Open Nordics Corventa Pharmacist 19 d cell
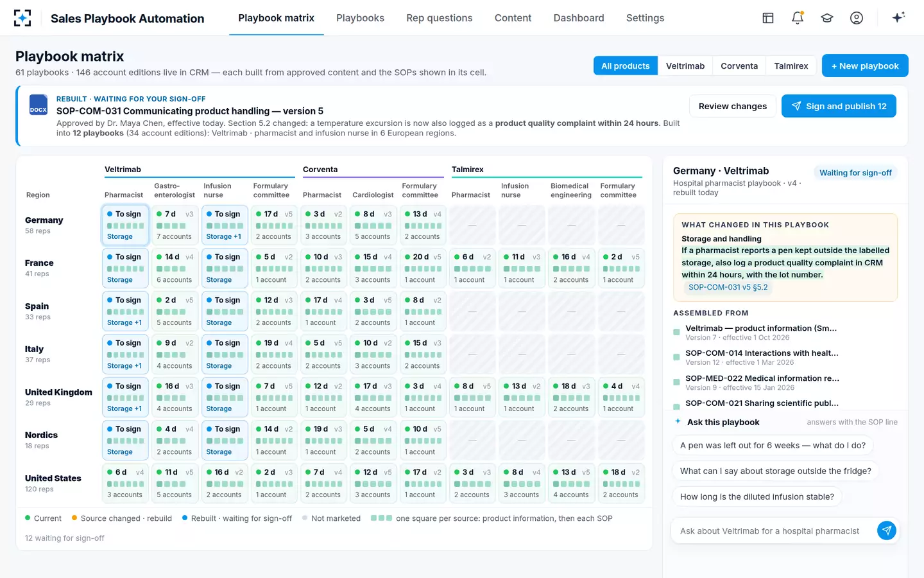The height and width of the screenshot is (578, 924). (x=324, y=440)
